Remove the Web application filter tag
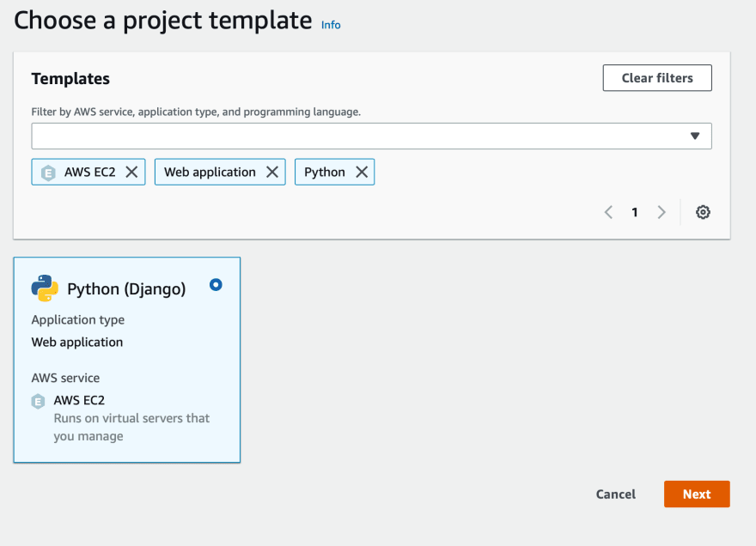This screenshot has height=546, width=756. [x=272, y=172]
